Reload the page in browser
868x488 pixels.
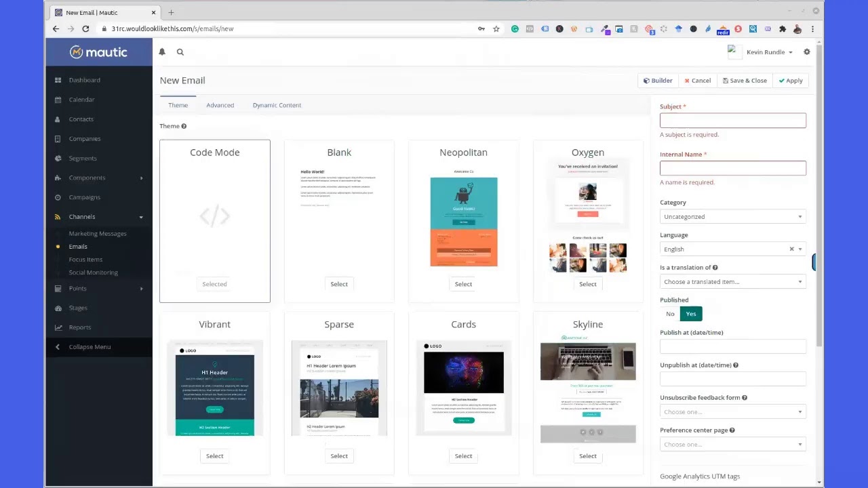pos(85,28)
